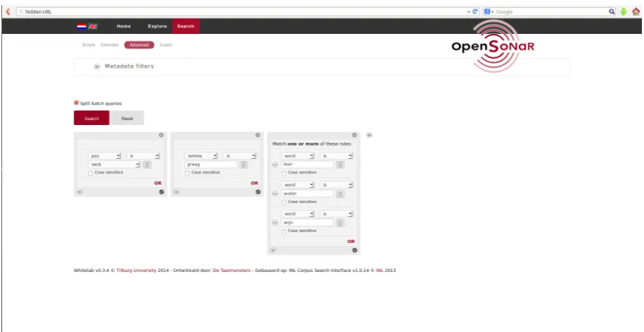Remove the water rule with minus icon
This screenshot has height=332, width=644.
point(275,194)
